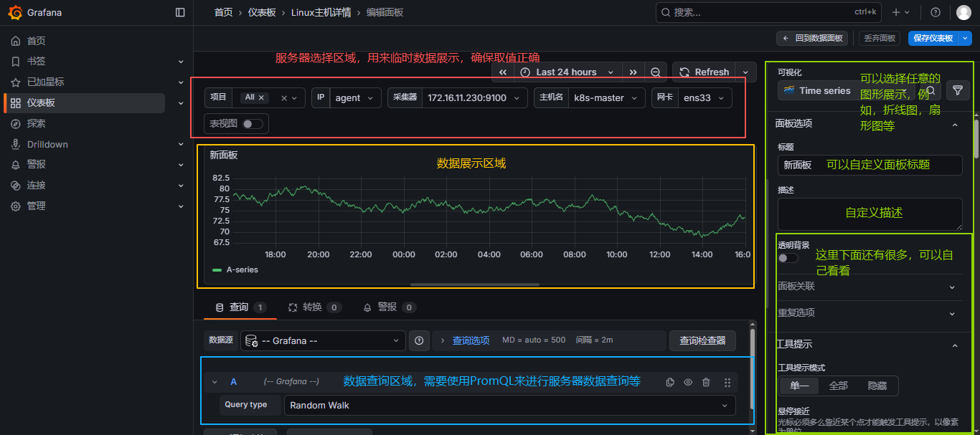Image resolution: width=980 pixels, height=435 pixels.
Task: Click the panel title input field 标题
Action: pos(870,165)
